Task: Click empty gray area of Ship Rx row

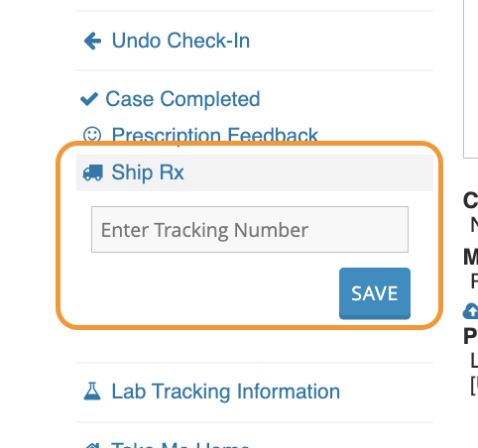Action: click(x=307, y=172)
